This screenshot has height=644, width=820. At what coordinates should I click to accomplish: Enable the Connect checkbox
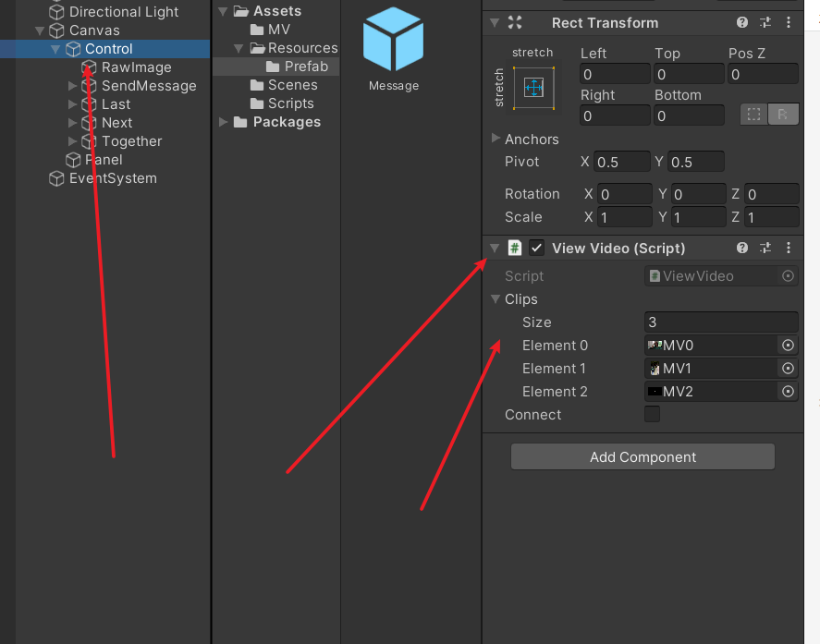(652, 414)
